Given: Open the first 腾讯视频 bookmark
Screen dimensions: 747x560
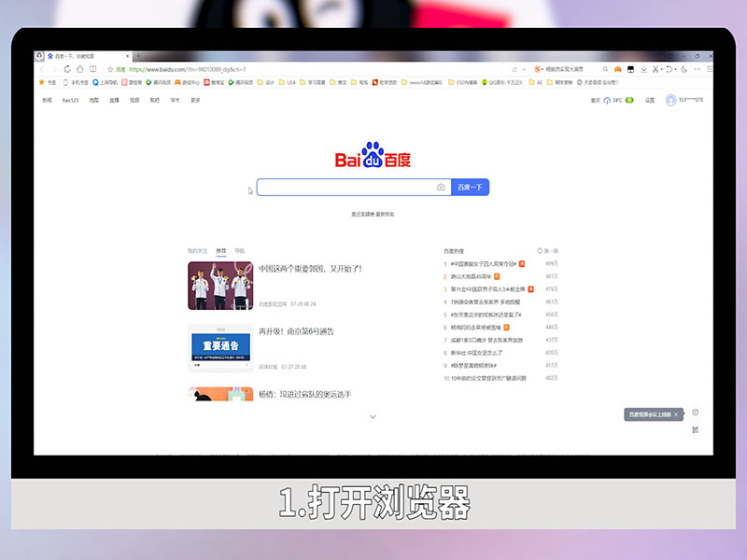Looking at the screenshot, I should (158, 82).
